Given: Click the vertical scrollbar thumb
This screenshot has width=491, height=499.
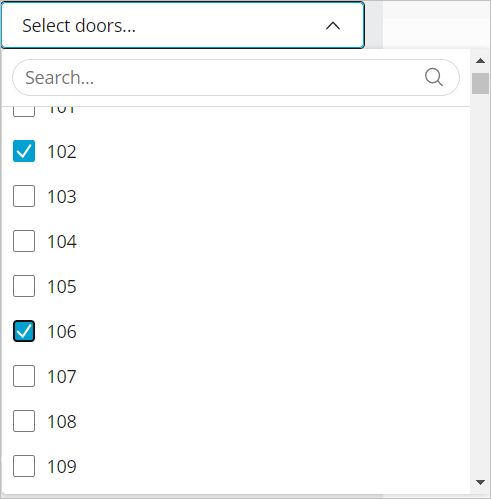Looking at the screenshot, I should click(x=480, y=83).
